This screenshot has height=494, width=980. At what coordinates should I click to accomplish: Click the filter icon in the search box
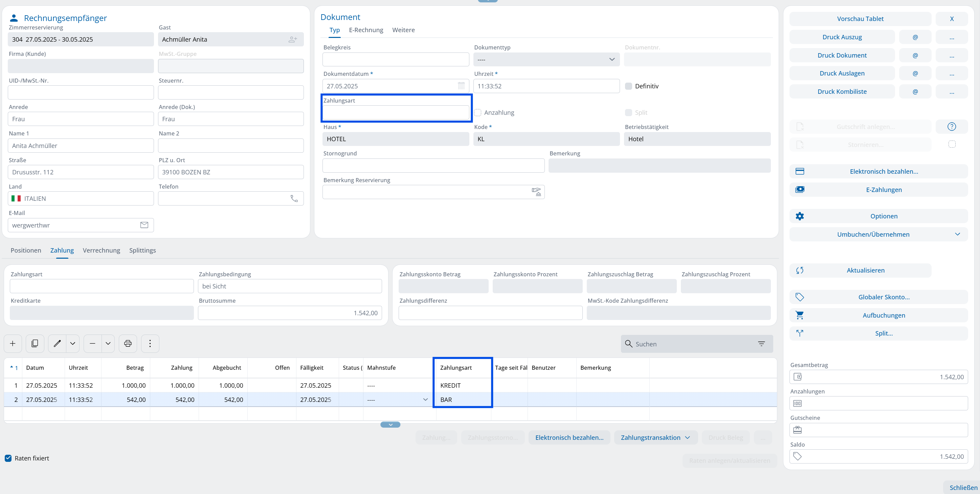(761, 344)
